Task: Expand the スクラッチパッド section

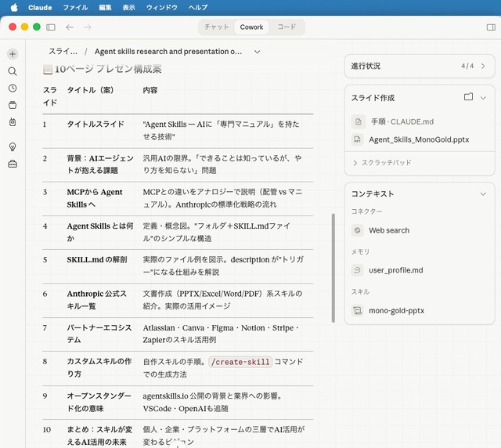Action: [x=382, y=162]
